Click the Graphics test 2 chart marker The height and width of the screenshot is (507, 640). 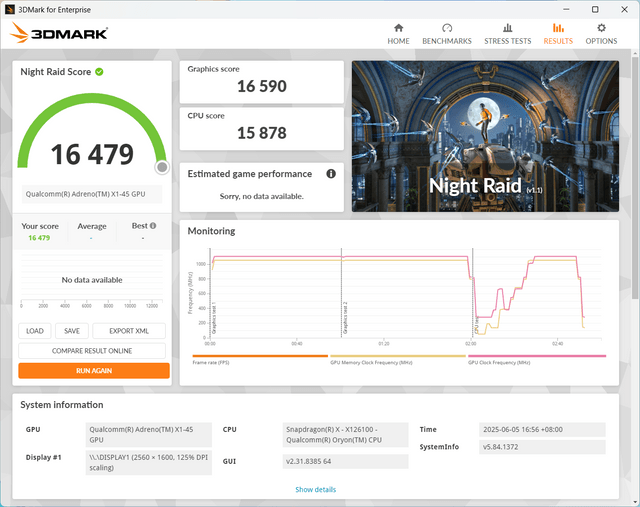click(x=345, y=318)
